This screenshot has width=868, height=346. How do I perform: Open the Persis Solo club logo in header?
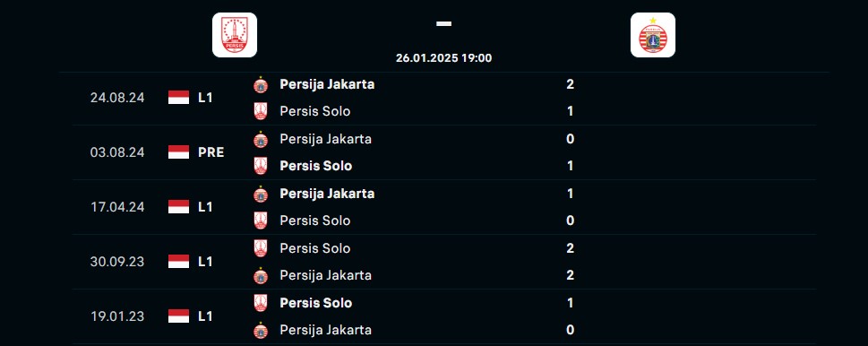click(234, 35)
